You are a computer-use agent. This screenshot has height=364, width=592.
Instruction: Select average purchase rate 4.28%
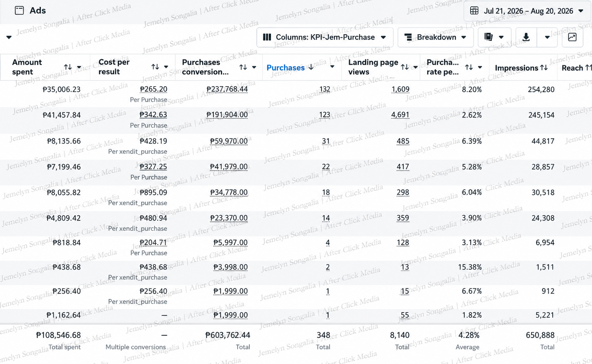point(469,335)
